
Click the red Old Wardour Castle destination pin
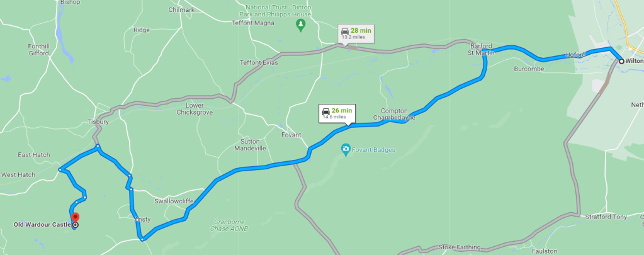pyautogui.click(x=75, y=217)
